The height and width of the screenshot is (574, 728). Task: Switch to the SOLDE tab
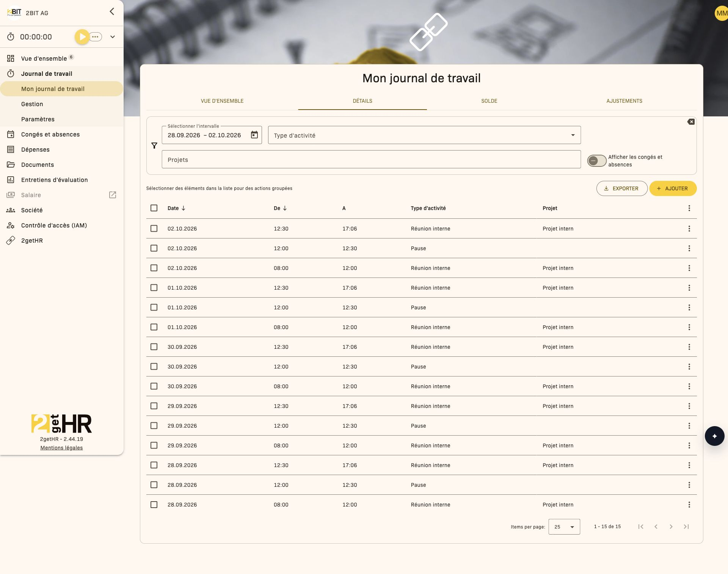click(x=489, y=101)
